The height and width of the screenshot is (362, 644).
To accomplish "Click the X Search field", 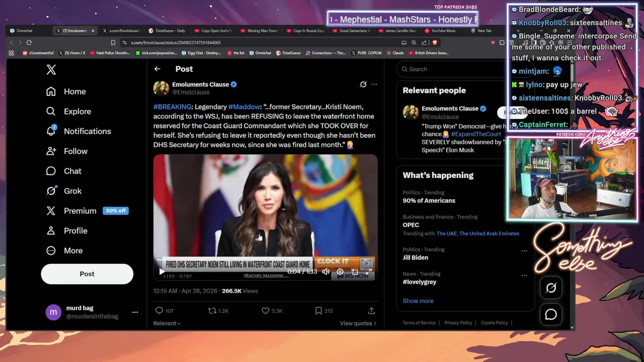I will tap(450, 69).
